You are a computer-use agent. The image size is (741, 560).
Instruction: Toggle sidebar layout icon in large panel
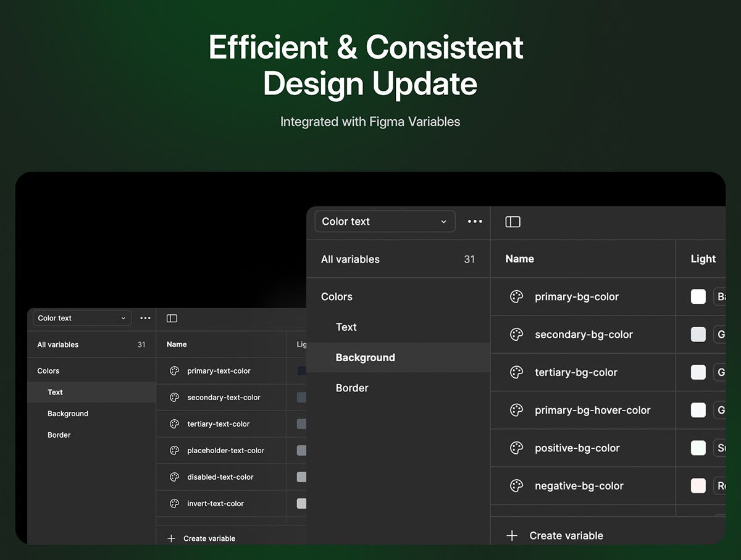pyautogui.click(x=513, y=222)
